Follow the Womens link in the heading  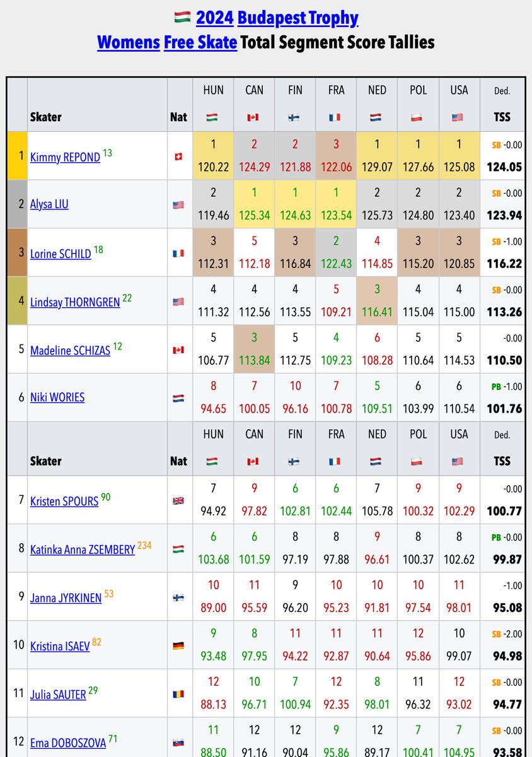pos(128,42)
